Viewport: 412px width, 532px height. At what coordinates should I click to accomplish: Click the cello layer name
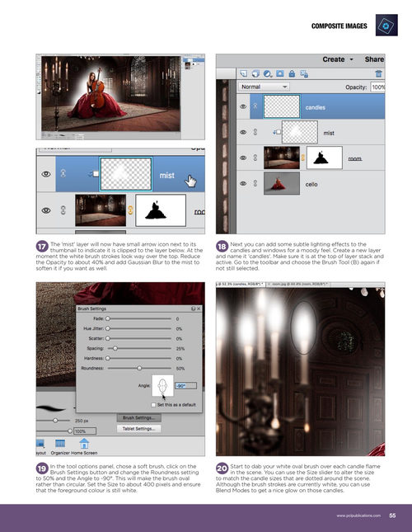311,184
